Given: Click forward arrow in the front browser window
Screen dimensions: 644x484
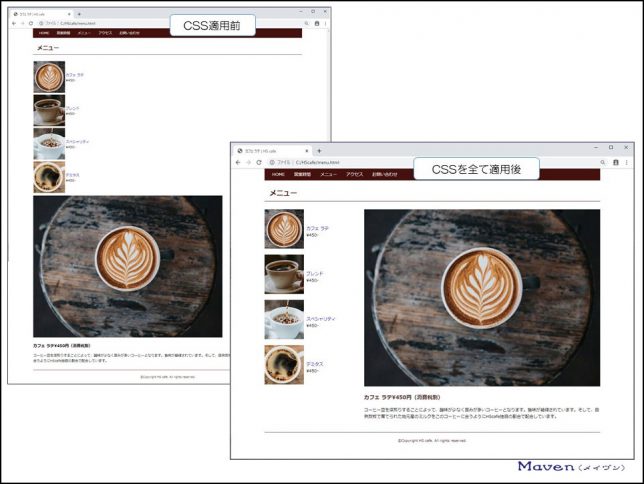Looking at the screenshot, I should tap(248, 162).
